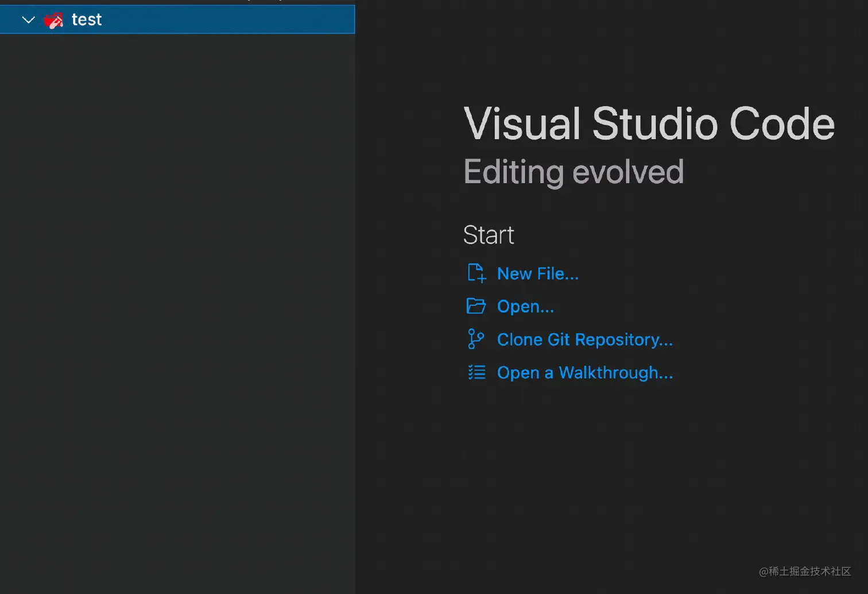Click the red test folder icon

pos(53,21)
